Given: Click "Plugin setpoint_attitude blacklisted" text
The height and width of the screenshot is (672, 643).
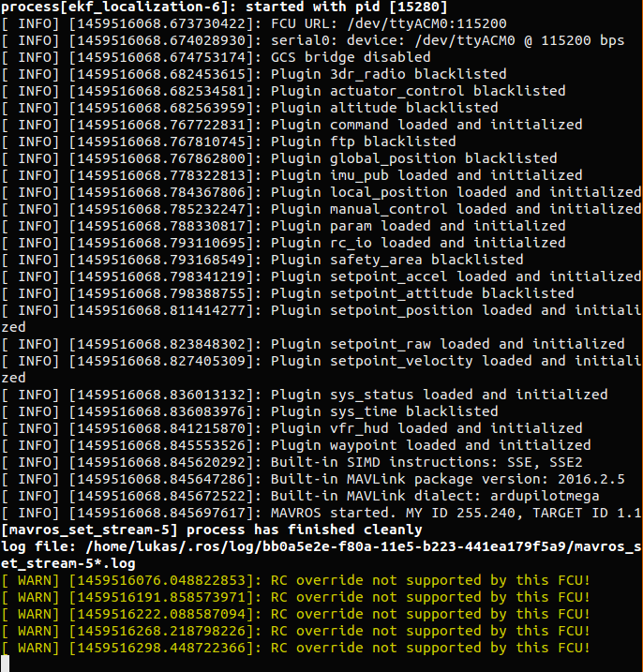Looking at the screenshot, I should pyautogui.click(x=422, y=293).
